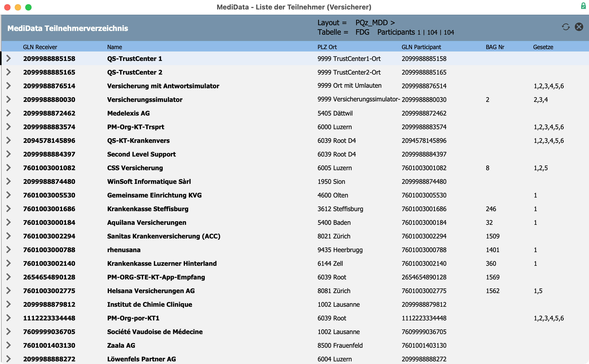Select name Versicherung mit Antwortsimulator
This screenshot has width=589, height=364.
coord(163,86)
